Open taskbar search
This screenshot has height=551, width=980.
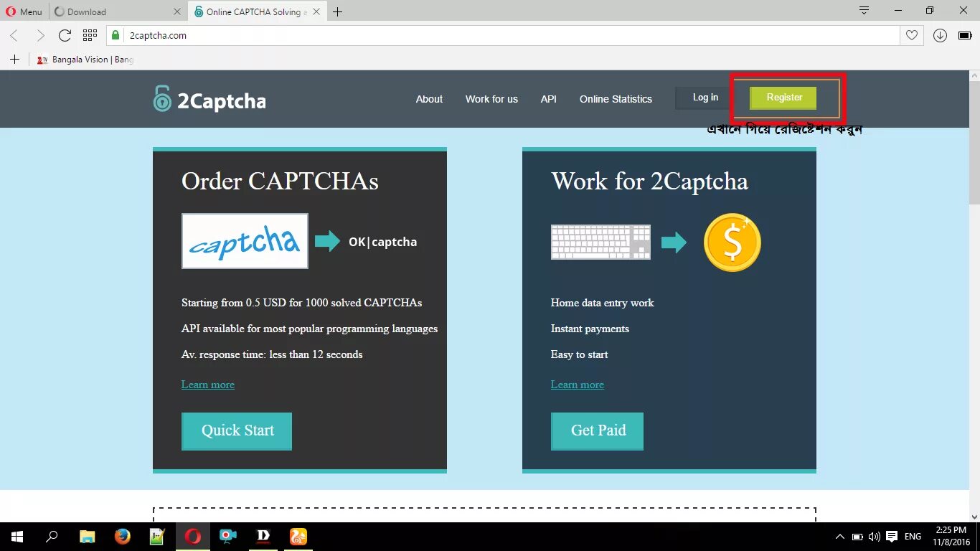click(x=52, y=537)
